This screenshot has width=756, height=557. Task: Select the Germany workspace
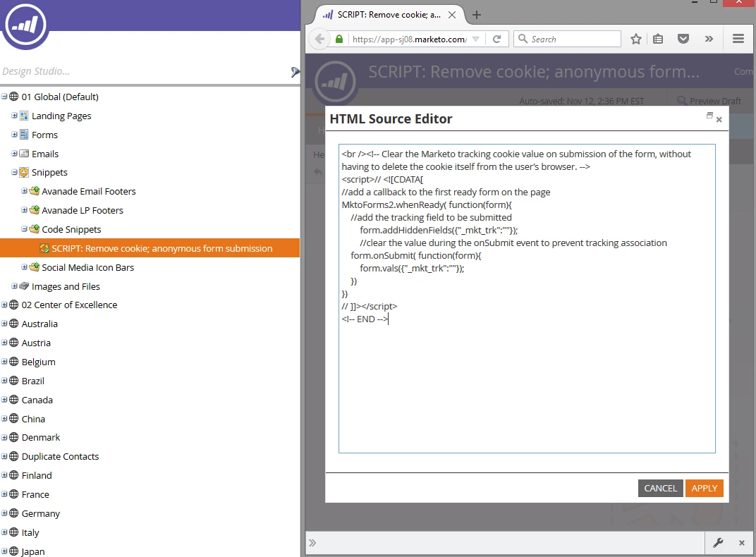coord(40,513)
